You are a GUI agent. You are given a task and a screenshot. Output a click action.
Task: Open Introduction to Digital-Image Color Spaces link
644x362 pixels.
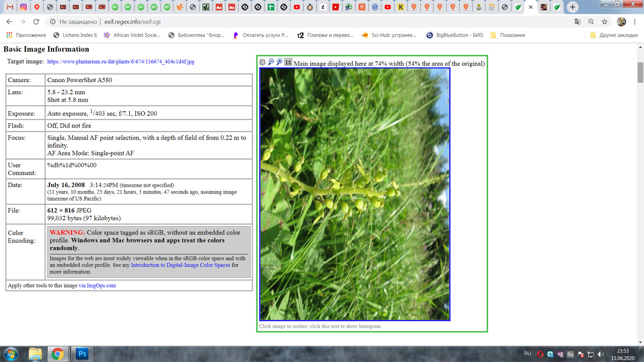tap(180, 265)
